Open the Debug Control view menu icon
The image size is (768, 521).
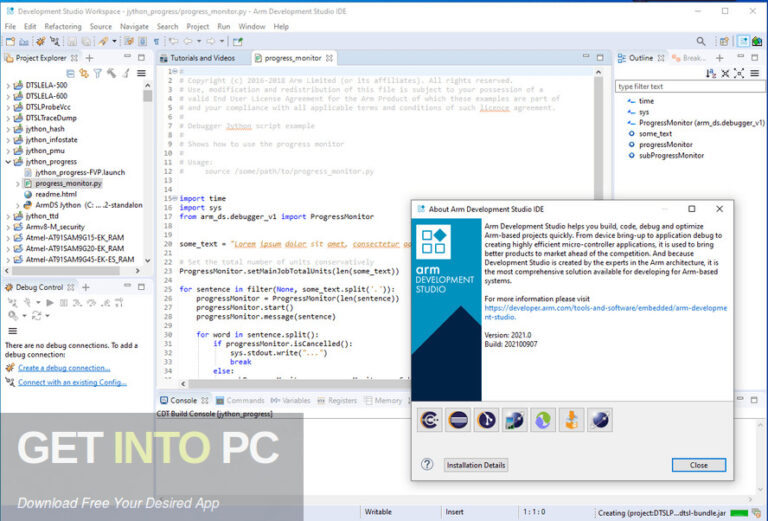tap(13, 331)
